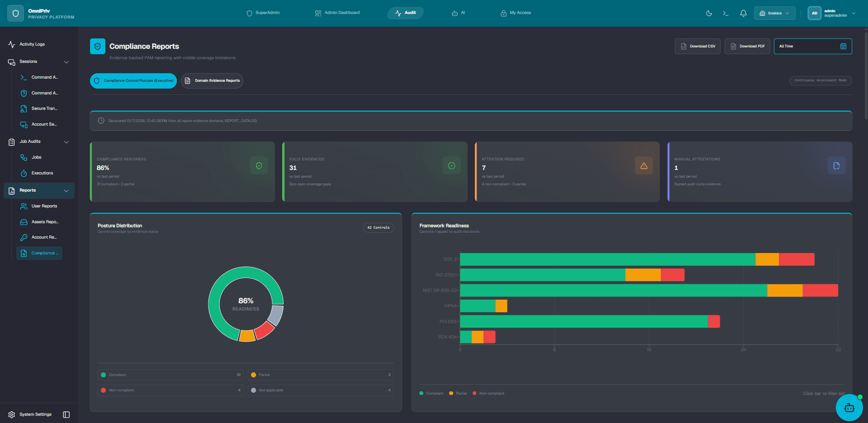
Task: Open Account Se... sidebar item
Action: [x=39, y=124]
